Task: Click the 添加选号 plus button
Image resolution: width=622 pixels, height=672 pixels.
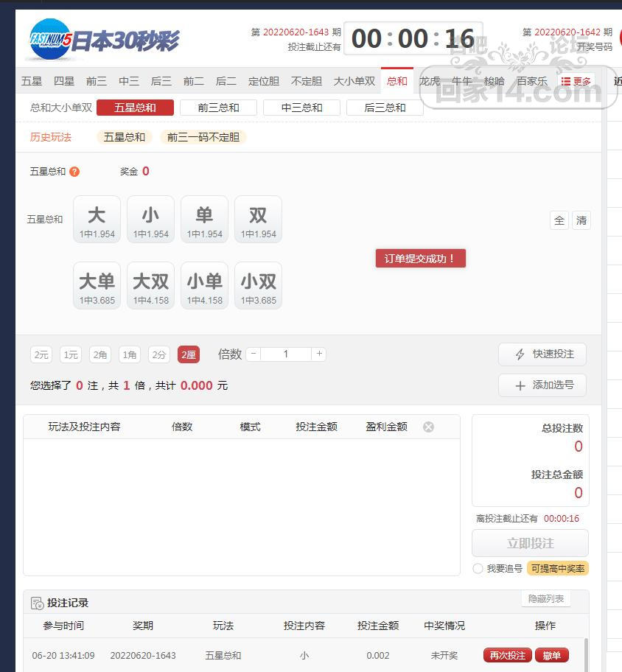Action: coord(542,385)
